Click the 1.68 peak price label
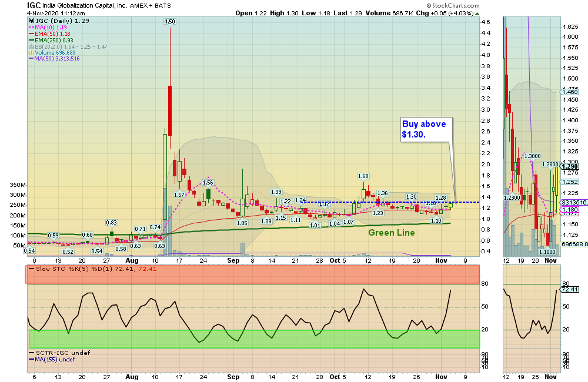This screenshot has height=382, width=588. coord(363,176)
